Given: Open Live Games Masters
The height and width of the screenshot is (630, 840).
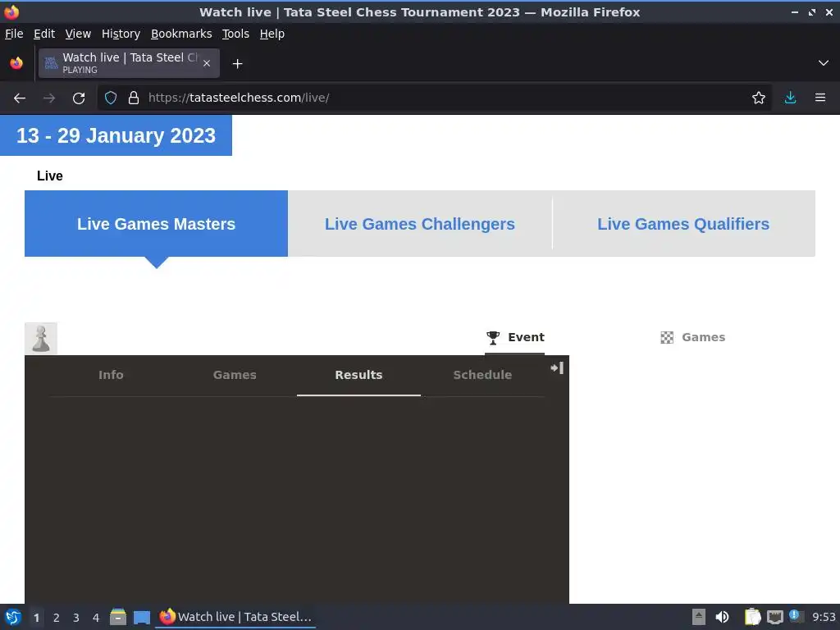Looking at the screenshot, I should pos(156,223).
